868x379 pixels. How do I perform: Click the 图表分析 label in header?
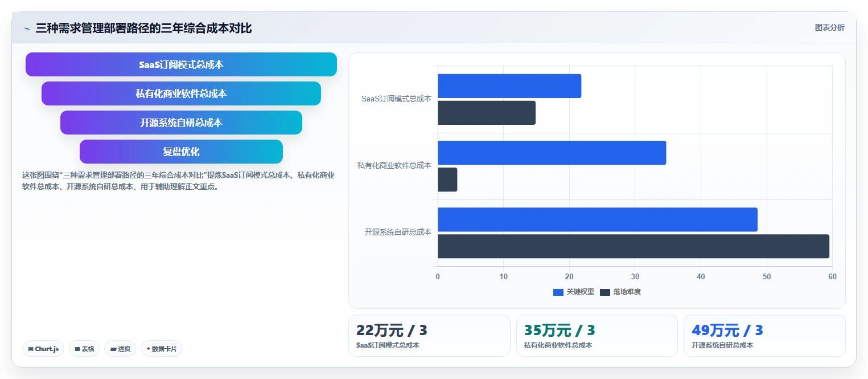[829, 27]
